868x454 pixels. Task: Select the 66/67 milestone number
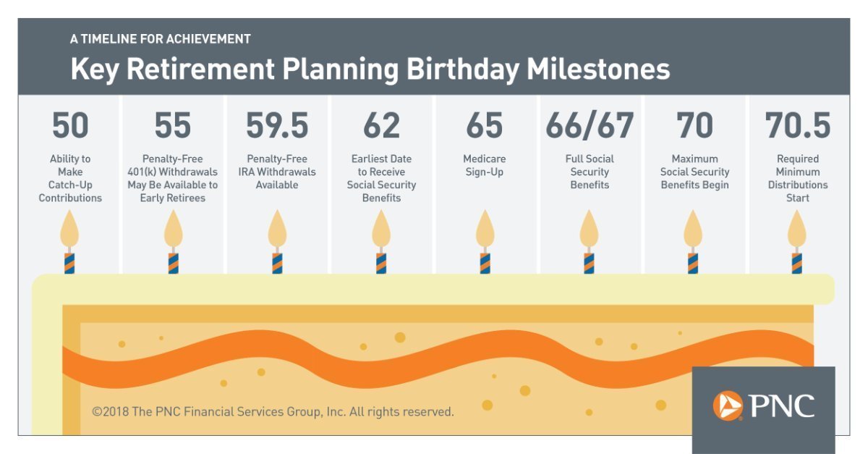(x=589, y=126)
